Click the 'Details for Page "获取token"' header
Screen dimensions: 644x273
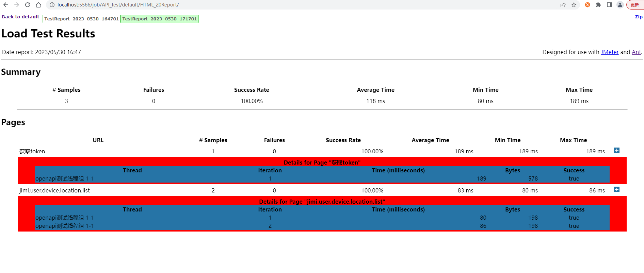(x=322, y=163)
